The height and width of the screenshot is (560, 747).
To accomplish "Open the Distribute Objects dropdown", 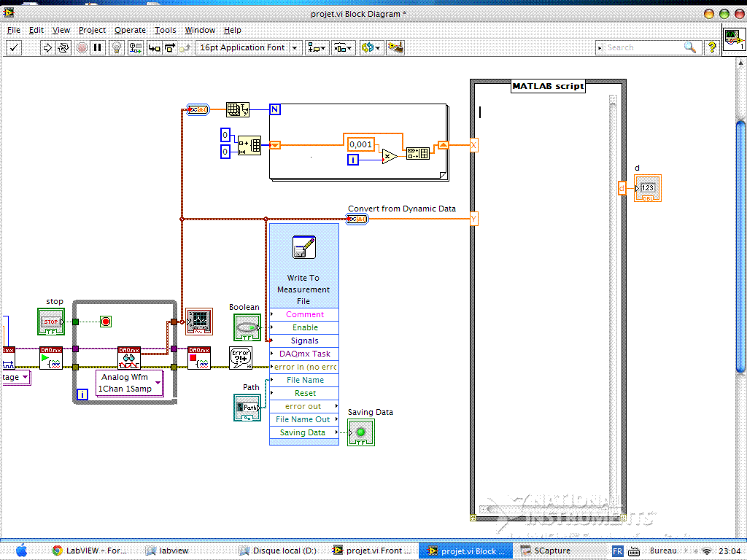I will 343,47.
